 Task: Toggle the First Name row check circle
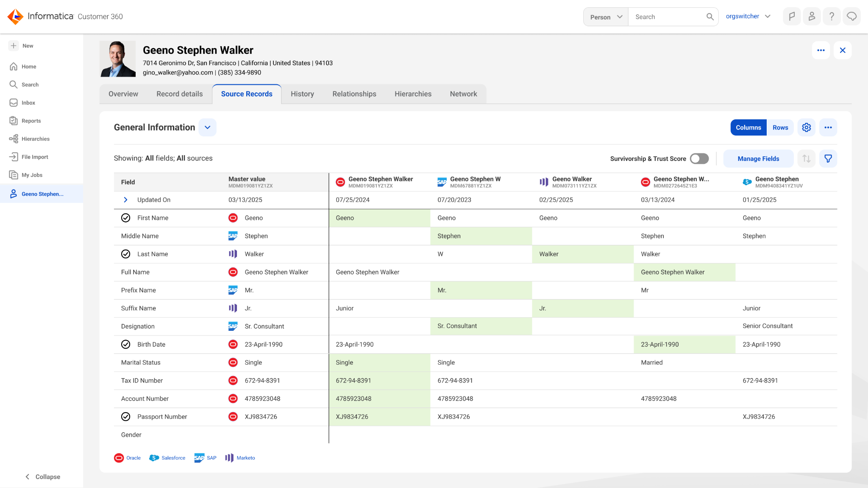point(126,218)
